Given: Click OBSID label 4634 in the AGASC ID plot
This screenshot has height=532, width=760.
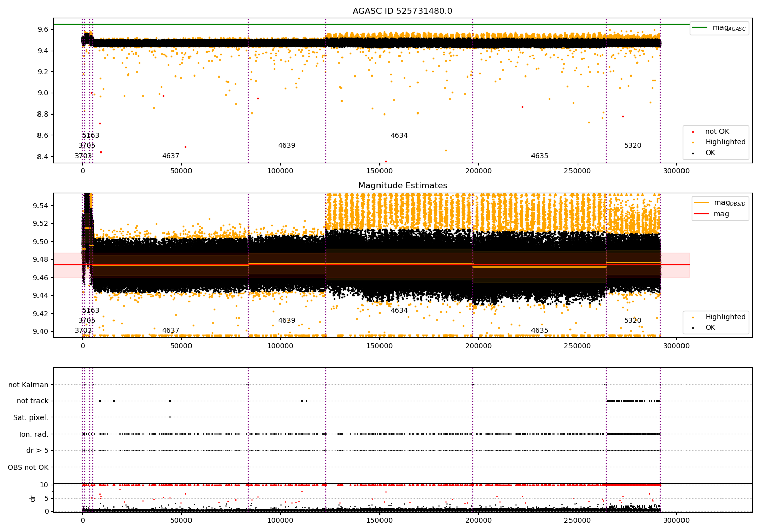Looking at the screenshot, I should tap(399, 136).
